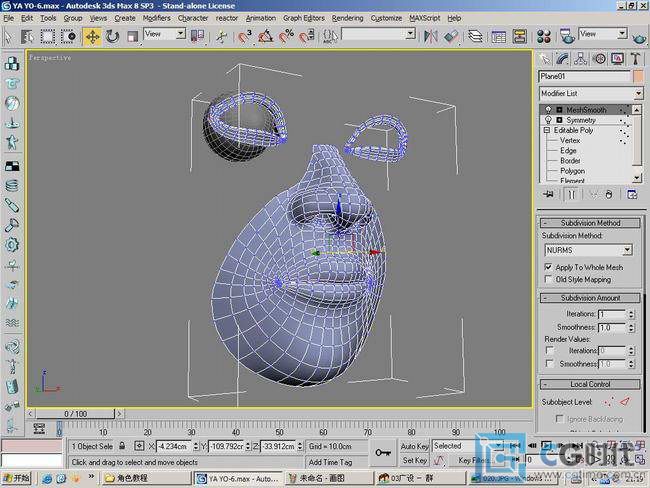Toggle selection lock padlock icon
The image size is (650, 488).
[122, 446]
